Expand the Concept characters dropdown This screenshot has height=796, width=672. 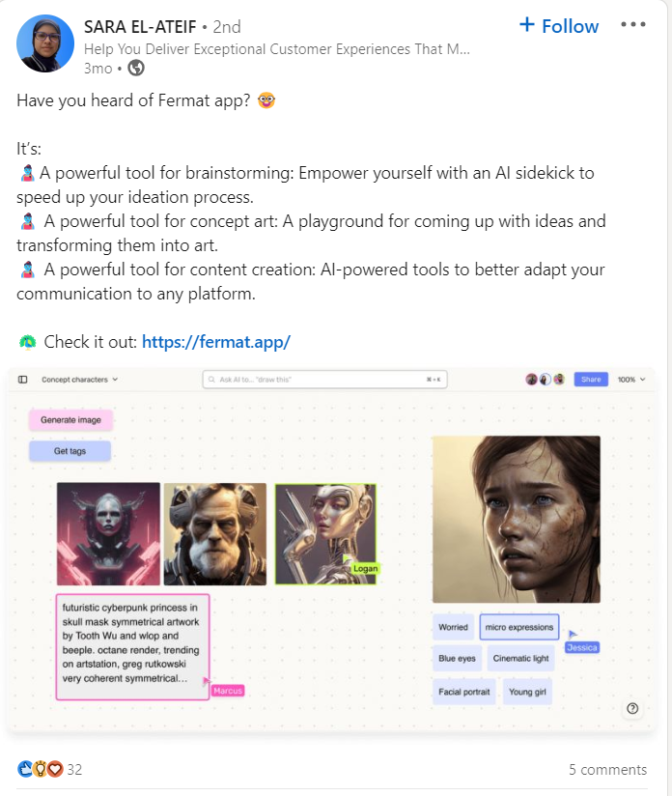tap(80, 380)
